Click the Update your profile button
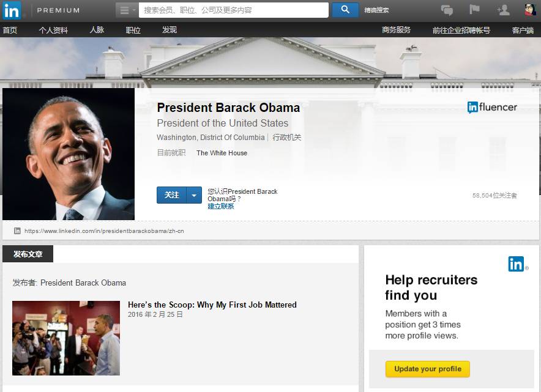Screen dimensions: 541x392 click(428, 369)
